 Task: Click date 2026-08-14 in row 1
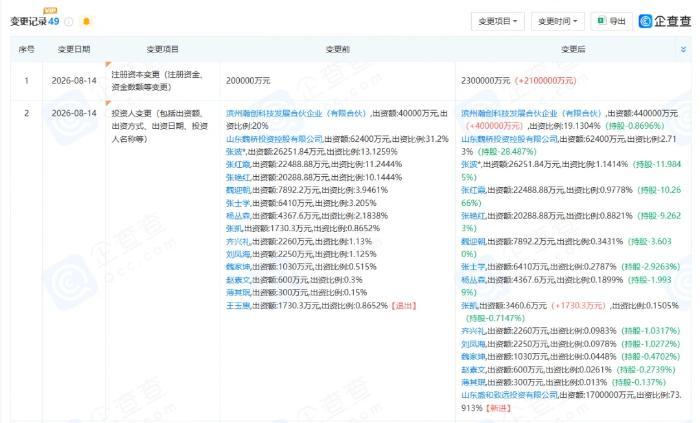[74, 81]
